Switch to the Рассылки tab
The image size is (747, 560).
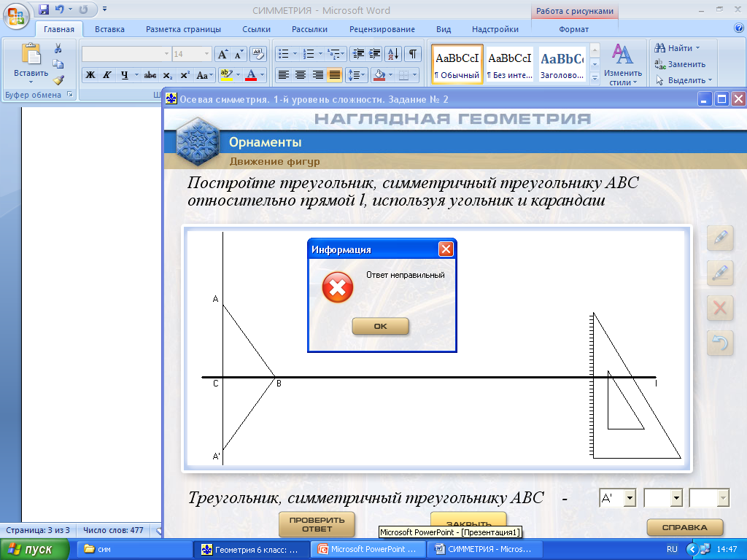pyautogui.click(x=309, y=29)
